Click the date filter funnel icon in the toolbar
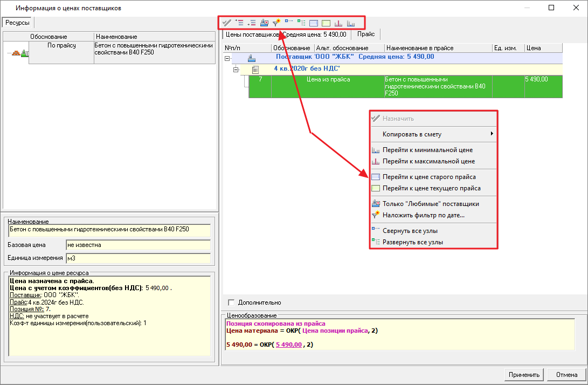 point(276,23)
